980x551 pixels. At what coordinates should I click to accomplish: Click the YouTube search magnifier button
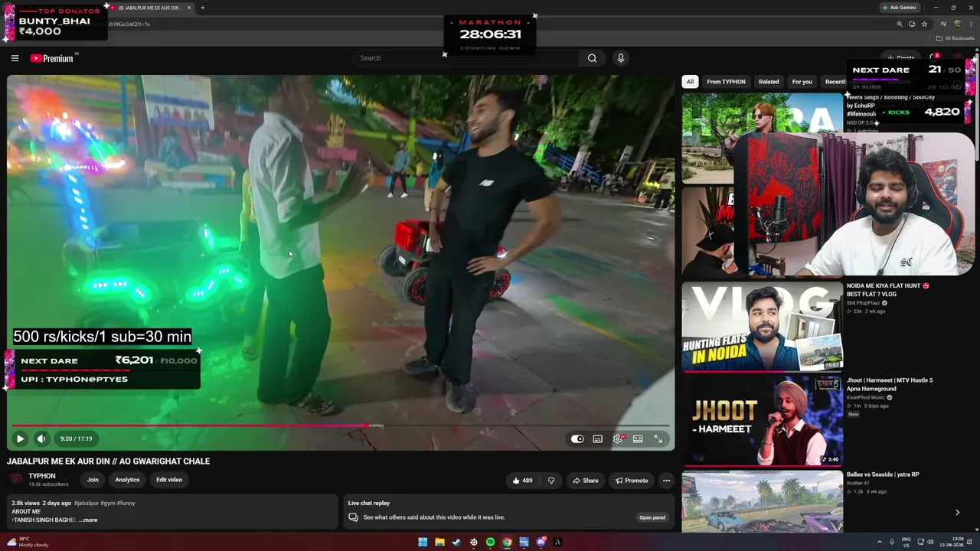click(x=592, y=58)
